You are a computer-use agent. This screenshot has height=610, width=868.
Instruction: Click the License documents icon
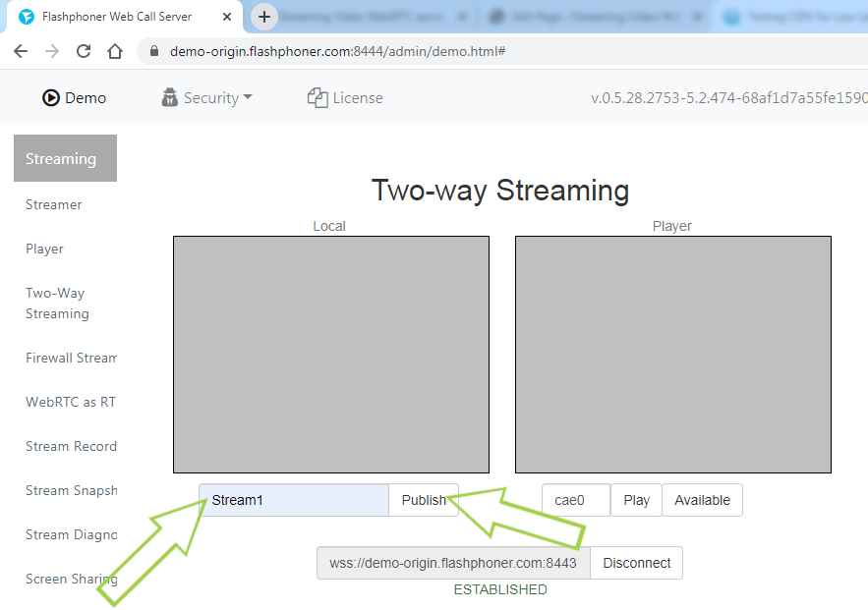pyautogui.click(x=318, y=98)
